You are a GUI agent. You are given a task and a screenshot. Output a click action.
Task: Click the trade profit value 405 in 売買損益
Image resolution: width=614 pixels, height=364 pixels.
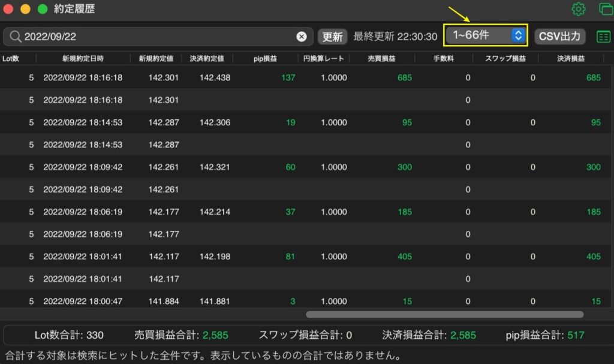pyautogui.click(x=405, y=256)
